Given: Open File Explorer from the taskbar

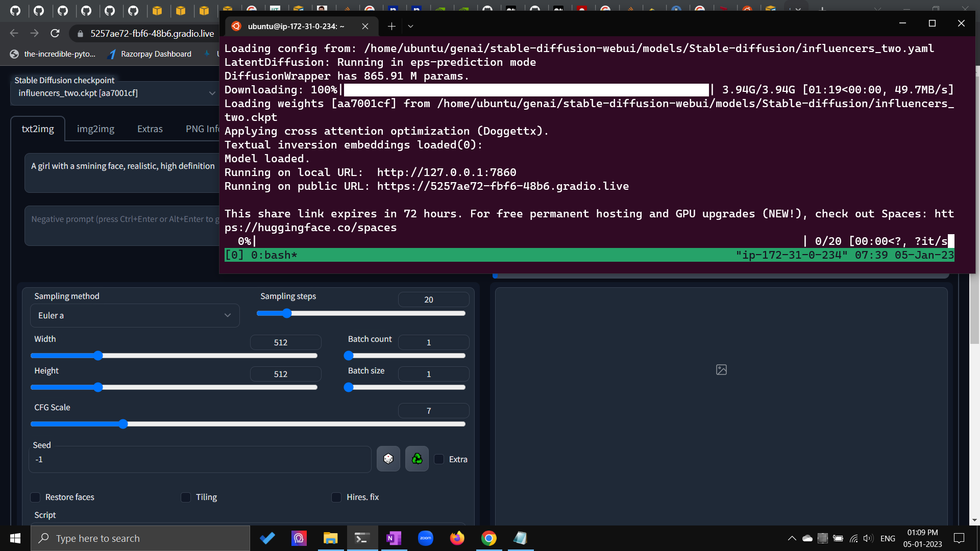Looking at the screenshot, I should click(x=331, y=538).
